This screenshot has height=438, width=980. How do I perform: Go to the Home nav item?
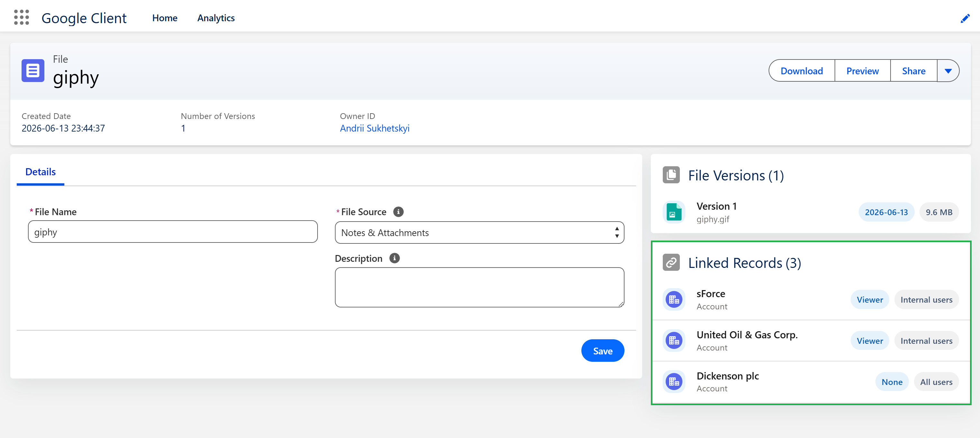pos(165,18)
